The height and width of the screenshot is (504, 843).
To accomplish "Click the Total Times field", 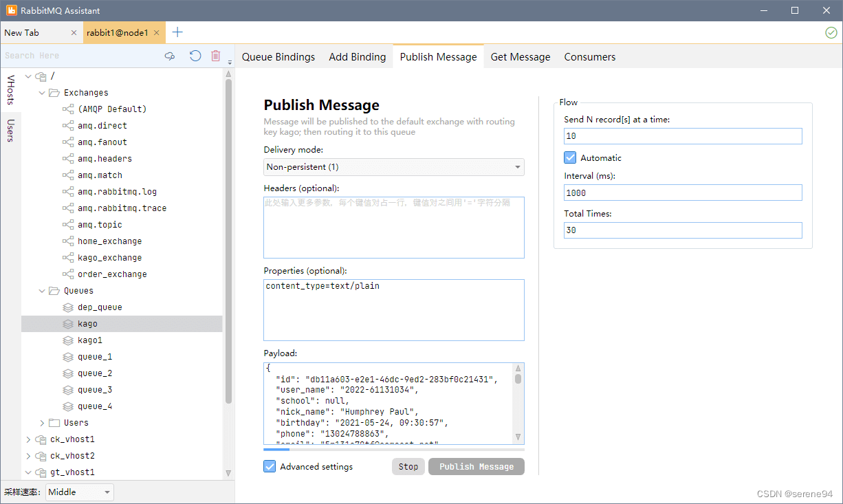I will coord(683,230).
